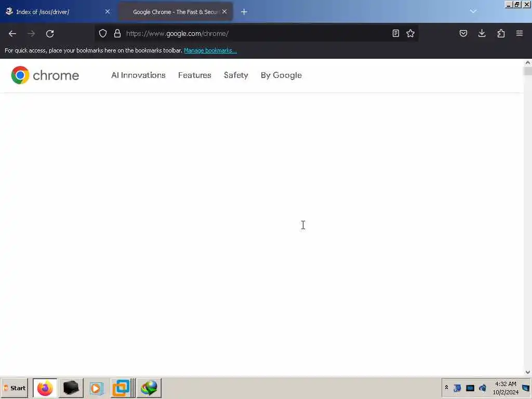Click the Chrome logo
532x399 pixels.
(x=45, y=75)
